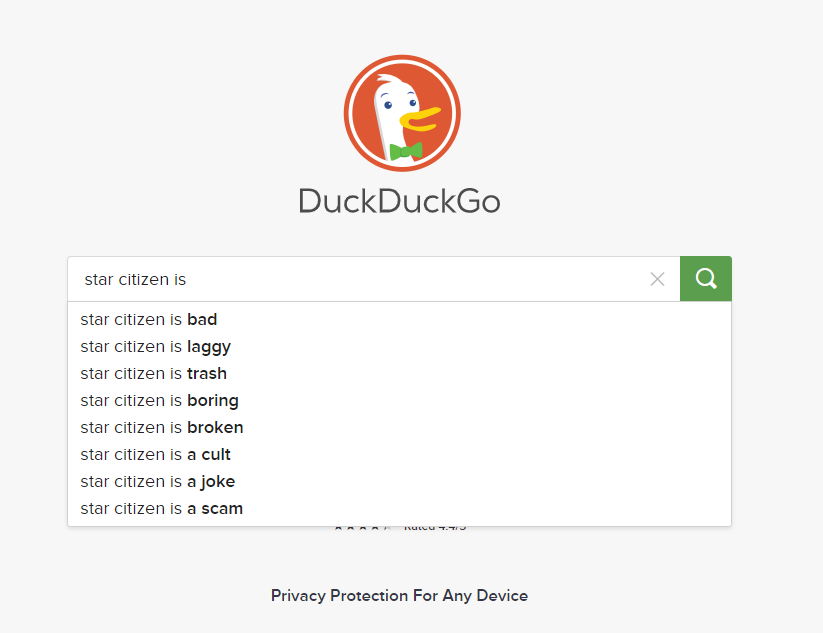Clear the search box with the X icon
This screenshot has width=823, height=633.
657,279
